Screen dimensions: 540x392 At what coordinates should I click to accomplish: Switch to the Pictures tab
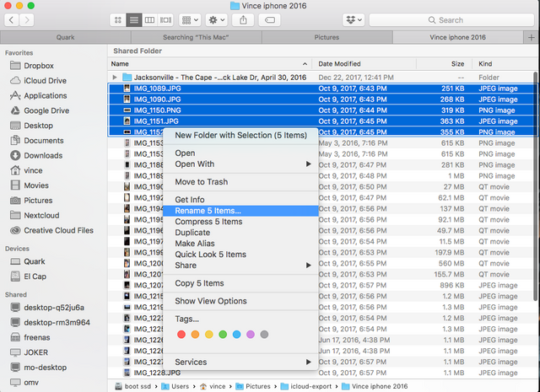(327, 37)
